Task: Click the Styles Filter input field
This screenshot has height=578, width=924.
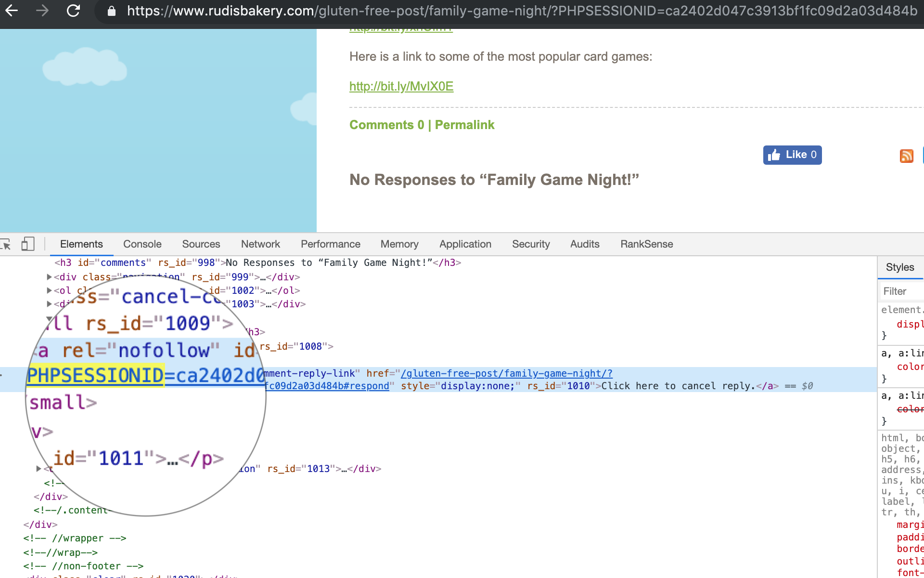Action: pyautogui.click(x=902, y=291)
